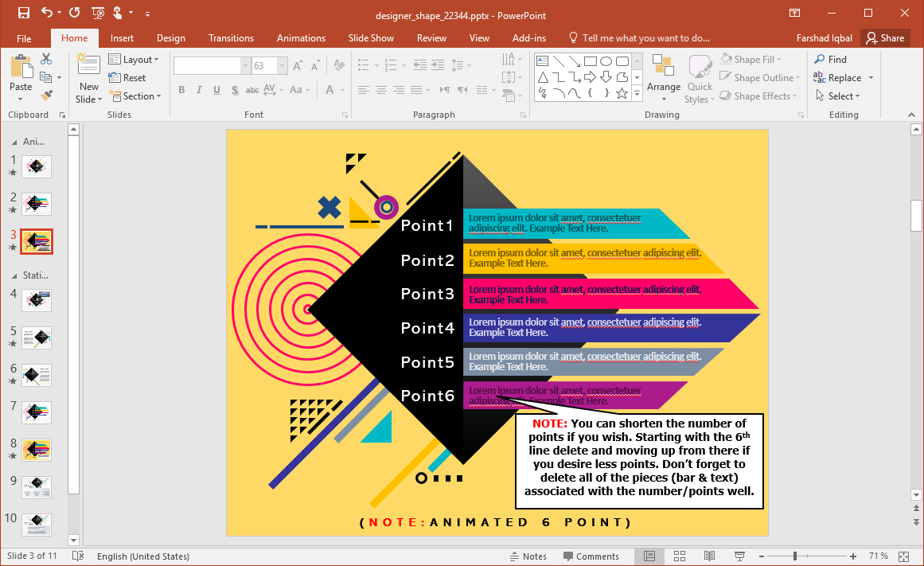
Task: Select the oval shape in shapes gallery
Action: [x=606, y=61]
